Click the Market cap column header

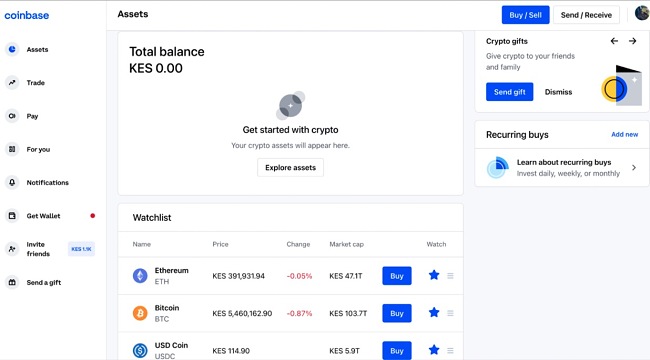click(347, 244)
